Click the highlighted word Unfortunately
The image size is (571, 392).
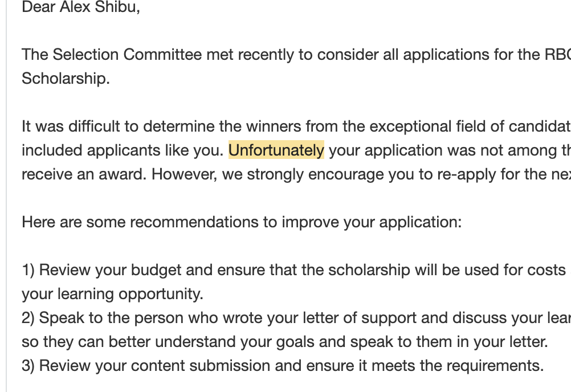[276, 150]
